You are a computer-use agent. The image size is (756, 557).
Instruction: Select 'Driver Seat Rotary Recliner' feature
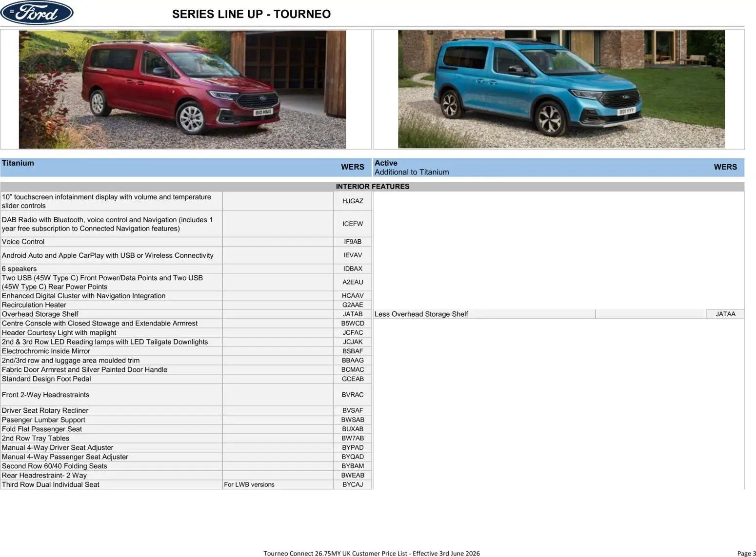(45, 411)
